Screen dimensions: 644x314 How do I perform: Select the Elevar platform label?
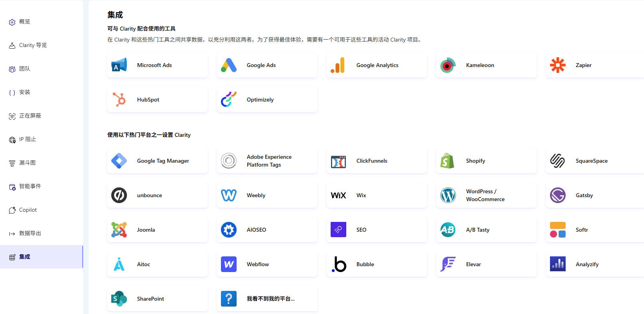[x=473, y=264]
